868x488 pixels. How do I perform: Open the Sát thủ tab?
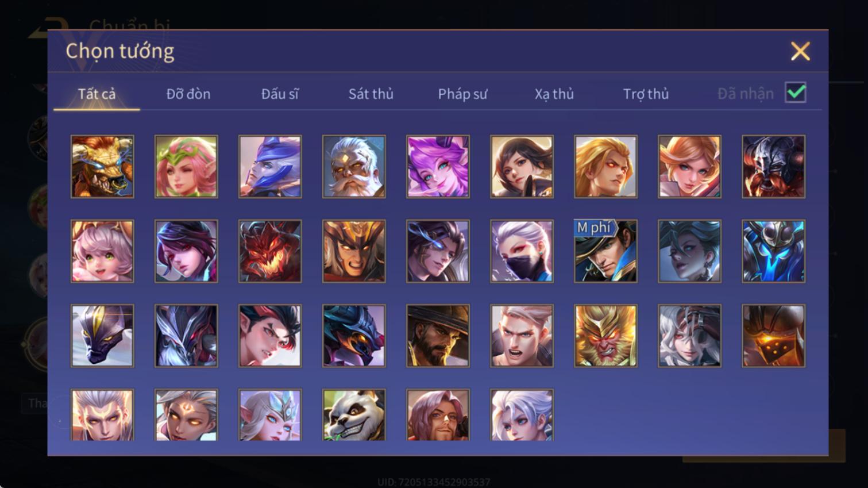tap(371, 94)
